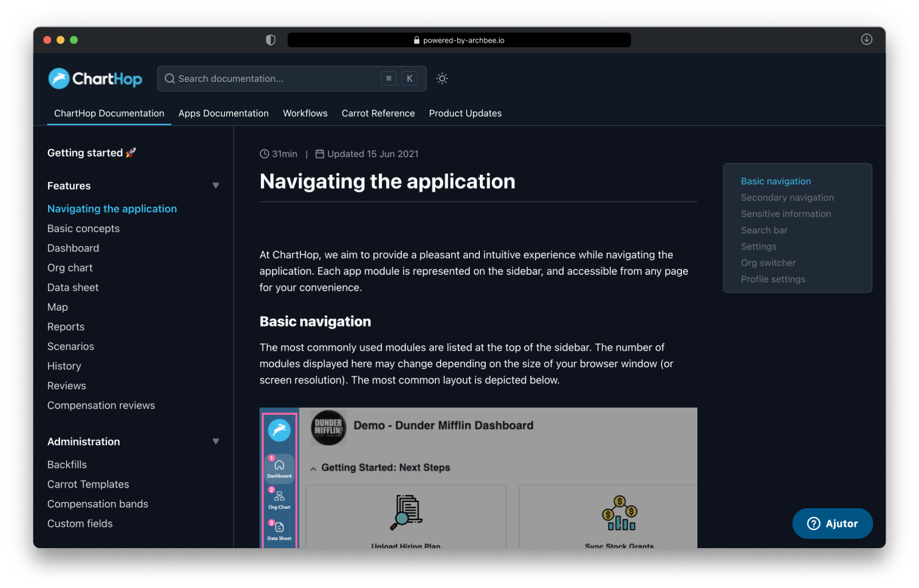Open the ChartHop Documentation tab
Viewport: 919px width, 588px height.
[109, 113]
